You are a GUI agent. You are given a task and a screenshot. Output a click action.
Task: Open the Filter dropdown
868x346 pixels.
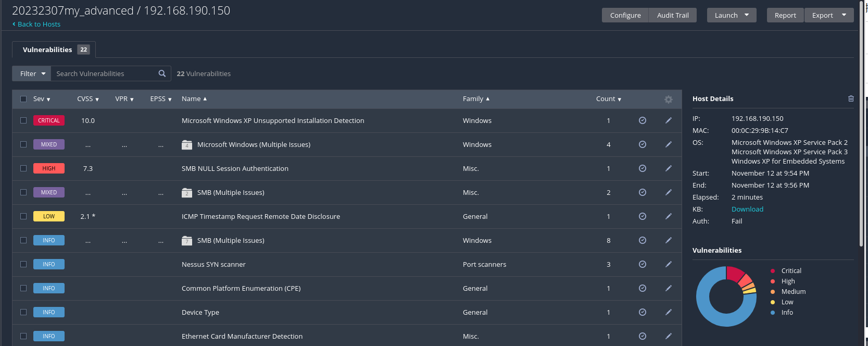tap(32, 73)
